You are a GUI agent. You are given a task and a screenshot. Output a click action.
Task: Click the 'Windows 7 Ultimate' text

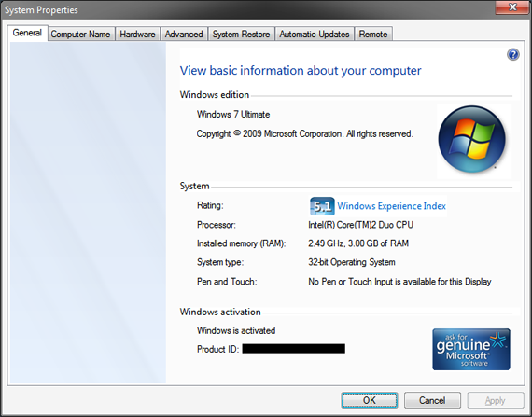tap(233, 114)
